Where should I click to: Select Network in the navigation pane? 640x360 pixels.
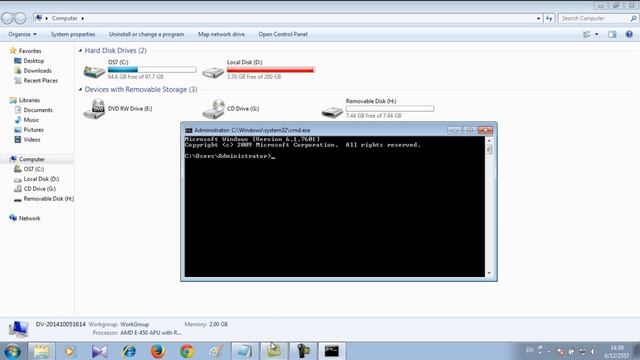click(29, 218)
